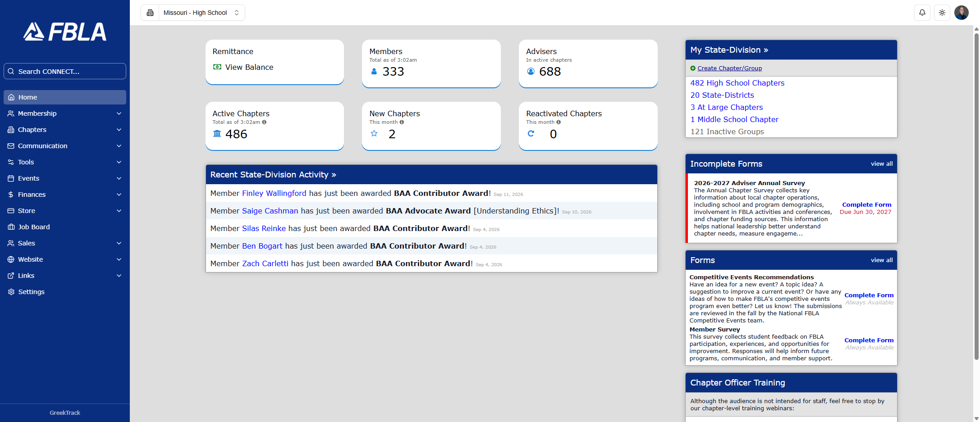Click the Job Board briefcase icon
The width and height of the screenshot is (980, 422).
pyautogui.click(x=11, y=227)
